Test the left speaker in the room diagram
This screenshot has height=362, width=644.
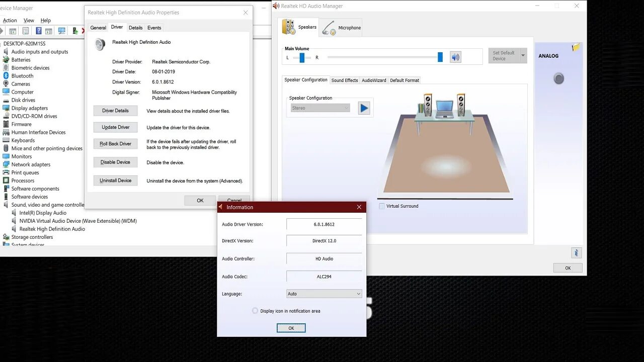(x=428, y=104)
